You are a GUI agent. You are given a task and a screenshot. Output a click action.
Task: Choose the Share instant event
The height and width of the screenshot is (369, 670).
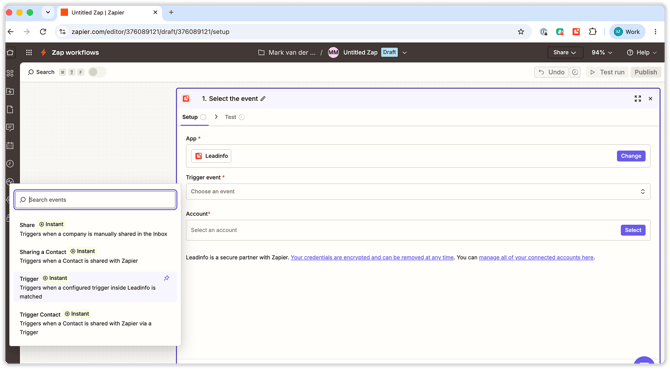[x=95, y=229]
